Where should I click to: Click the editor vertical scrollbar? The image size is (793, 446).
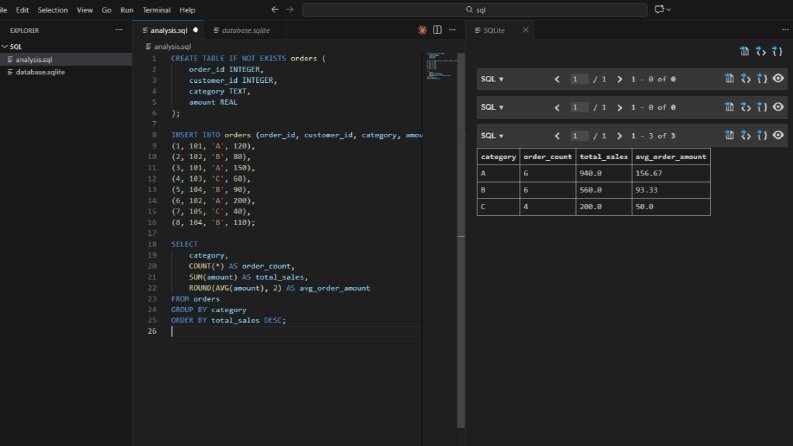click(461, 240)
